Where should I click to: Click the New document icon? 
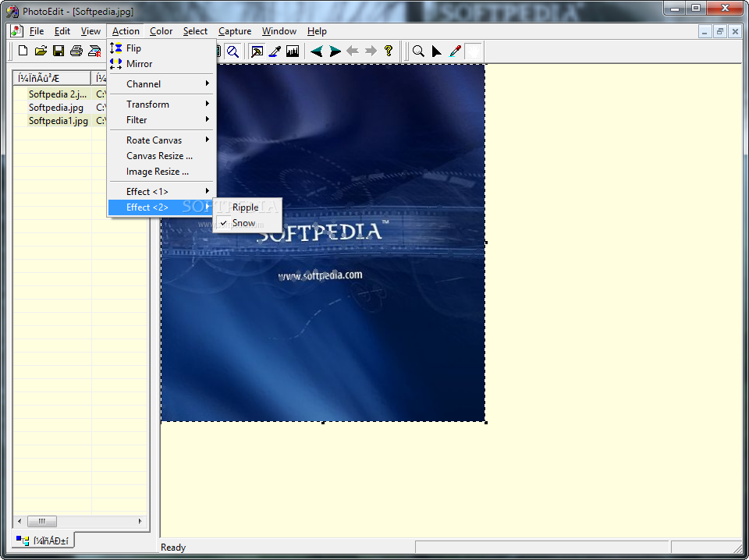23,51
